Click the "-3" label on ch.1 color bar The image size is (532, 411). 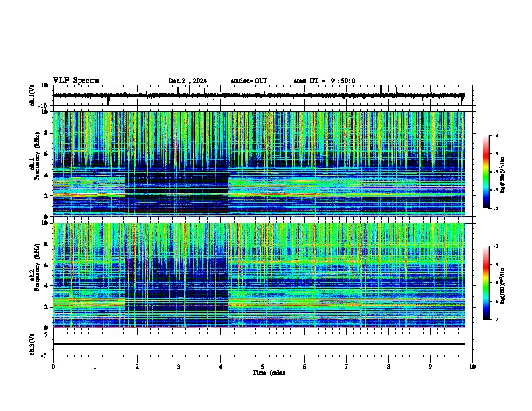click(496, 136)
